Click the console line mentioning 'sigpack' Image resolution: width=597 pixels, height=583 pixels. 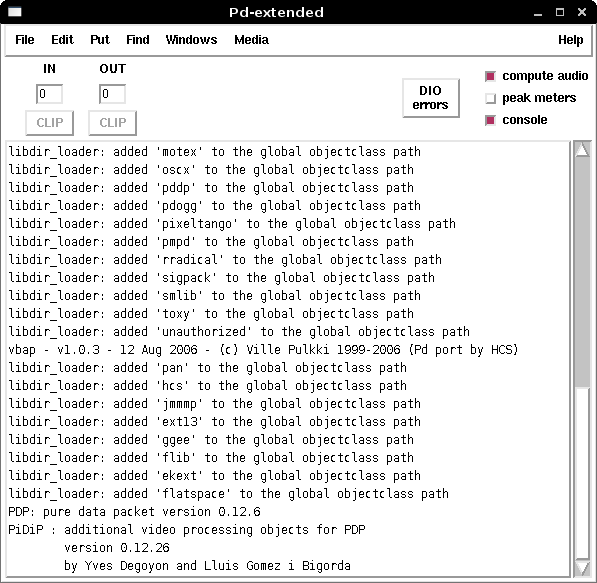[222, 278]
